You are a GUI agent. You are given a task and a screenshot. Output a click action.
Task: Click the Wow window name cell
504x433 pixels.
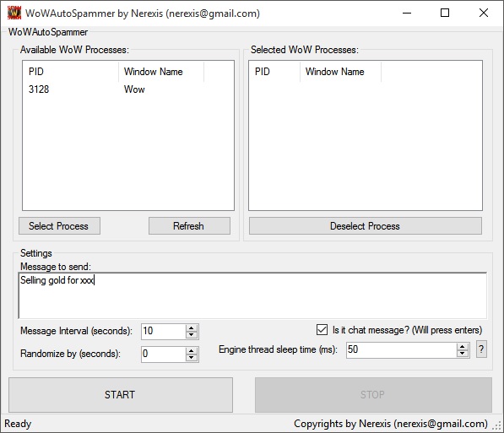click(134, 89)
